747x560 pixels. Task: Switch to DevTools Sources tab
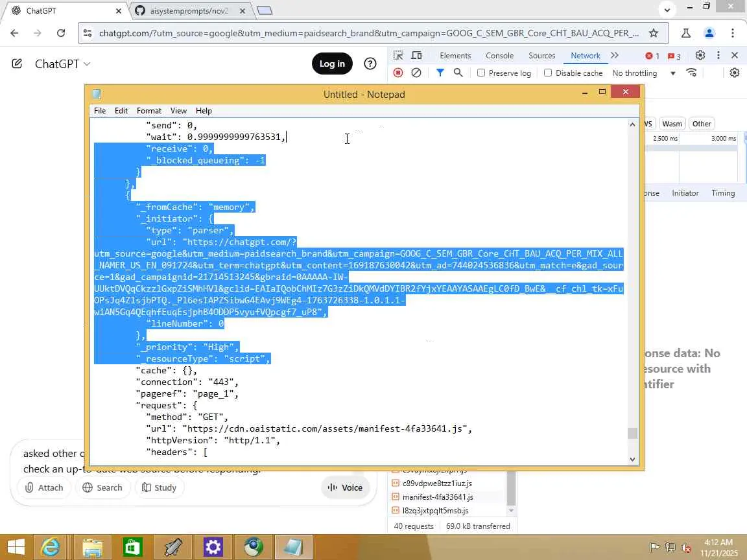click(541, 56)
